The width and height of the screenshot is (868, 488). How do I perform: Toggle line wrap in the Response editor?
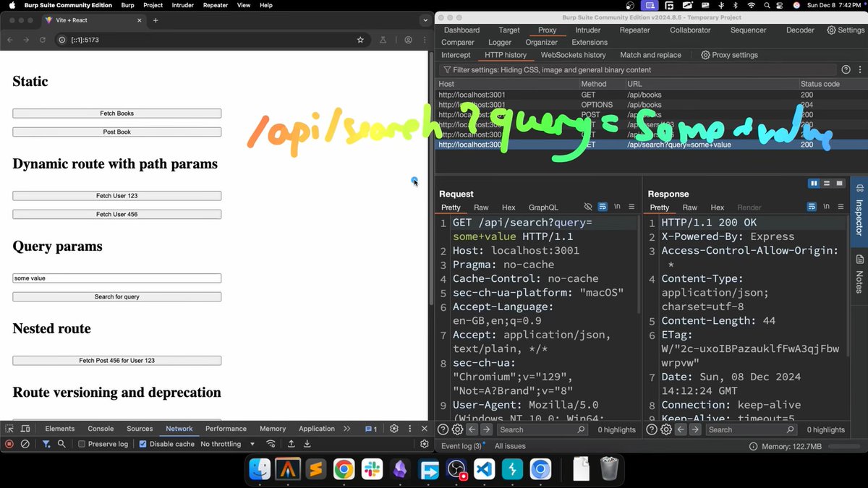click(812, 207)
